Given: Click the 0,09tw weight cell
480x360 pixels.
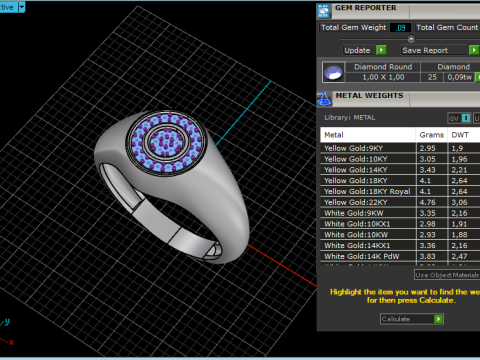Looking at the screenshot, I should click(459, 77).
